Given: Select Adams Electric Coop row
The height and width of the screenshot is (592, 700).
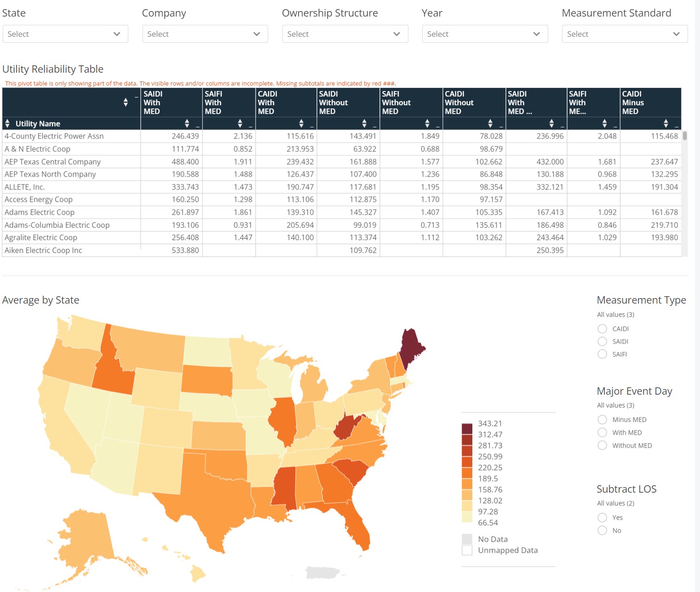Looking at the screenshot, I should click(342, 212).
